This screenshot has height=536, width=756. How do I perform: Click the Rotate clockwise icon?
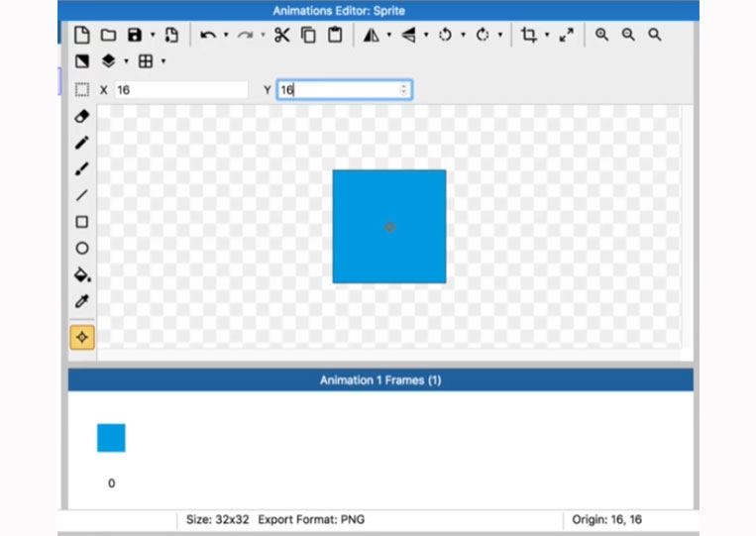pos(483,35)
